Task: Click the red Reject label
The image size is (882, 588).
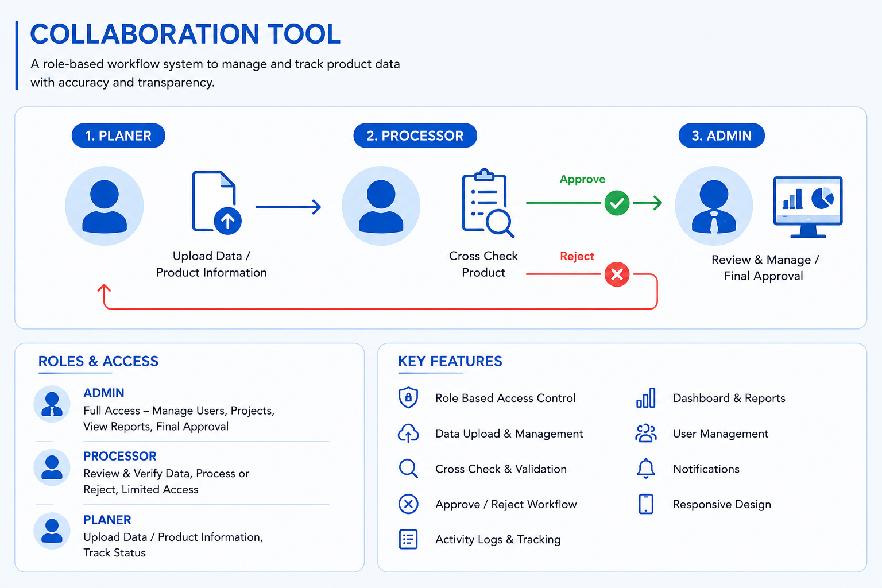Action: click(577, 256)
